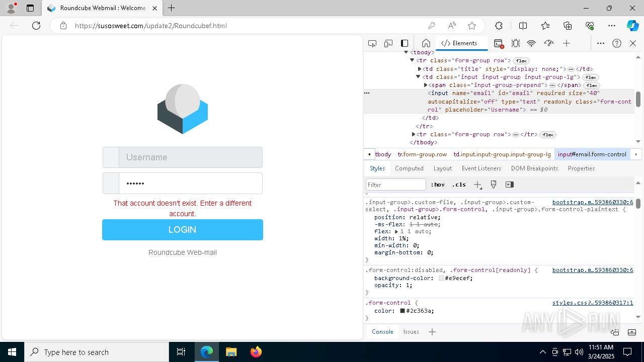Toggle rendering emulations brush icon
644x362 pixels.
click(494, 185)
